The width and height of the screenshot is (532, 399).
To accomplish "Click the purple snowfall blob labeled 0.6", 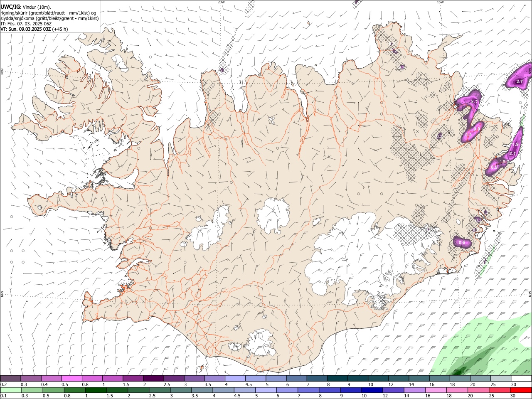I will (x=462, y=242).
